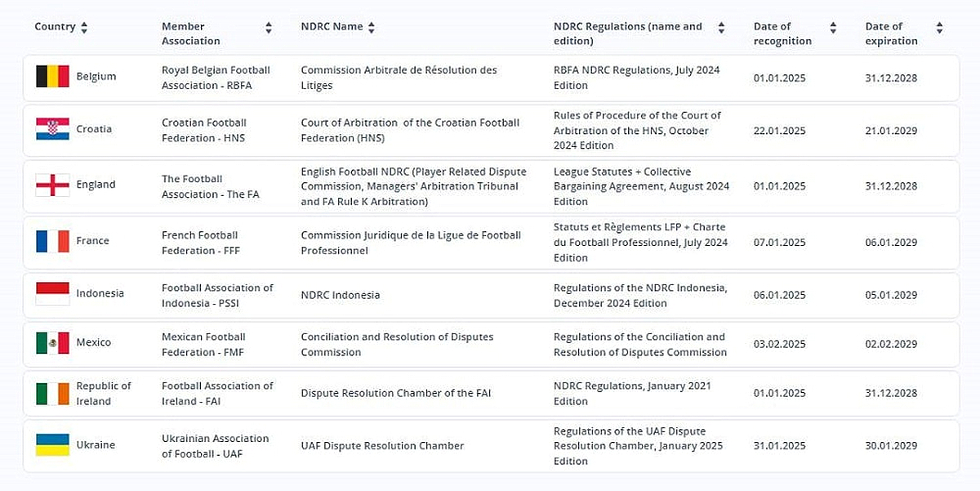Click Royal Belgian Football Association - RBFA
Screen dimensions: 980x491
coord(216,78)
